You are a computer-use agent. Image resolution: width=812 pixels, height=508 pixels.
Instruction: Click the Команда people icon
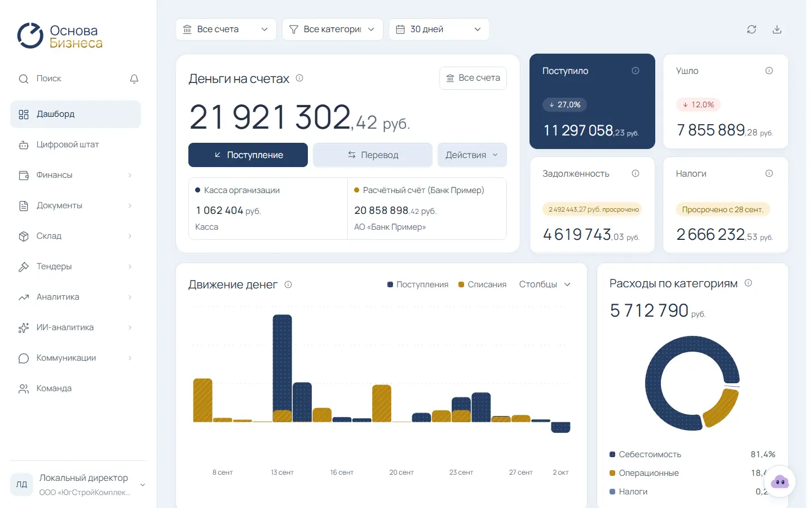(x=24, y=389)
